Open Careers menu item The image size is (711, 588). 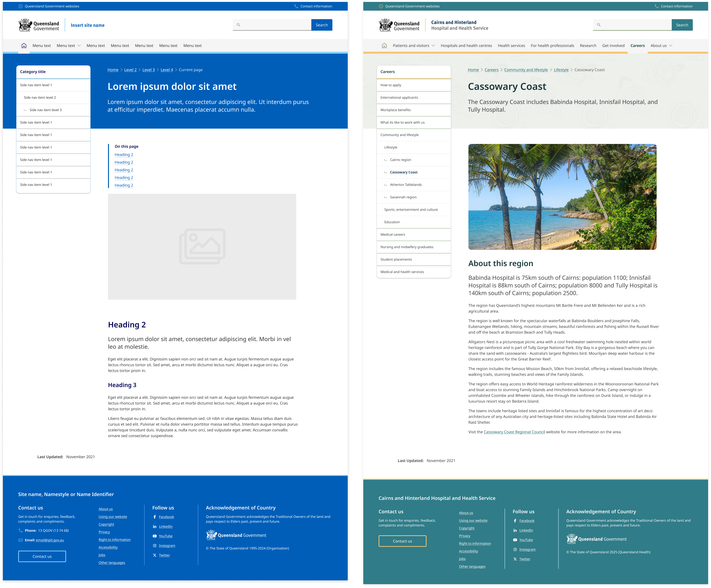click(x=637, y=46)
